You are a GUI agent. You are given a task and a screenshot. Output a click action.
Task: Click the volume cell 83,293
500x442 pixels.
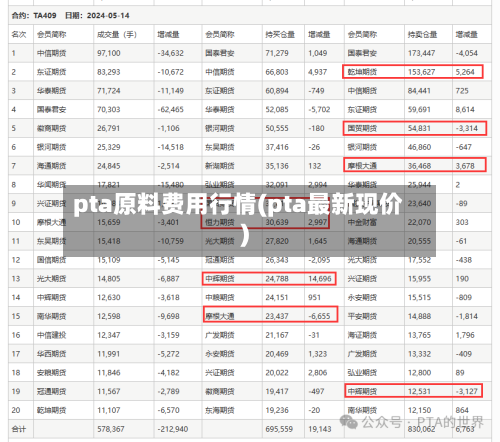[109, 72]
